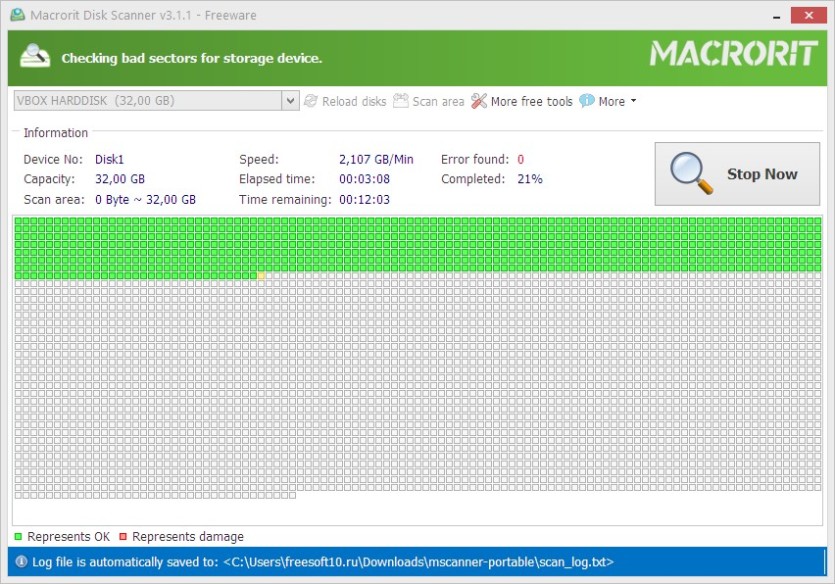Viewport: 835px width, 584px height.
Task: Click the green Represents OK legend square
Action: (x=18, y=537)
